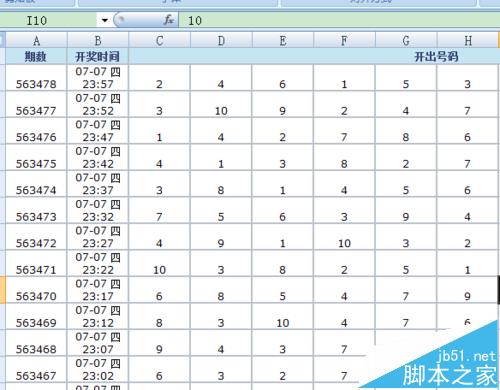The width and height of the screenshot is (500, 390).
Task: Select value 10 in row 563469
Action: pyautogui.click(x=283, y=316)
